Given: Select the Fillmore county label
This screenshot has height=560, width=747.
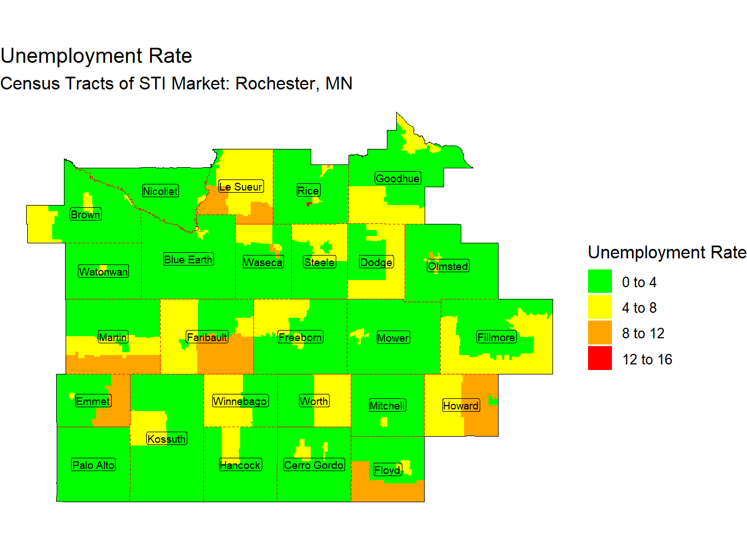Looking at the screenshot, I should click(496, 337).
